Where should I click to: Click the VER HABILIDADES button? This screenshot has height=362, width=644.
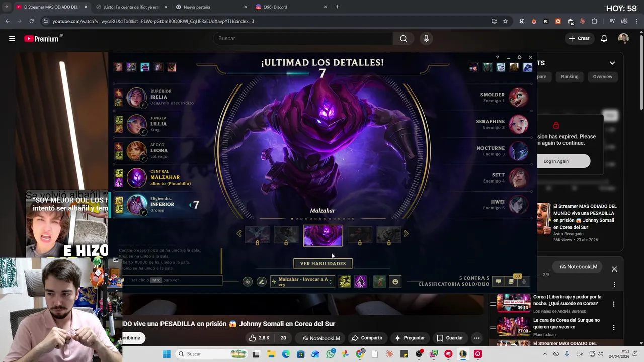[323, 264]
